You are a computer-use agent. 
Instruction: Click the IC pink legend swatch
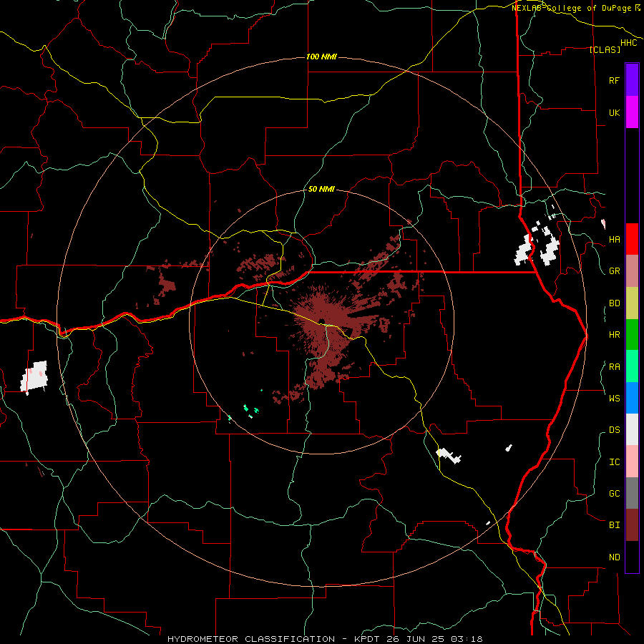(632, 462)
